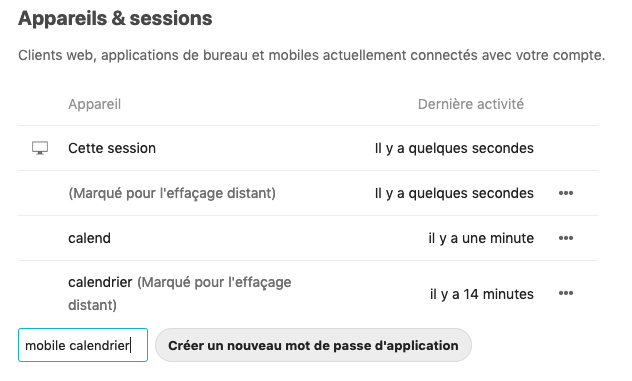Image resolution: width=632 pixels, height=381 pixels.
Task: Click the Cette session last activity time
Action: (x=454, y=148)
